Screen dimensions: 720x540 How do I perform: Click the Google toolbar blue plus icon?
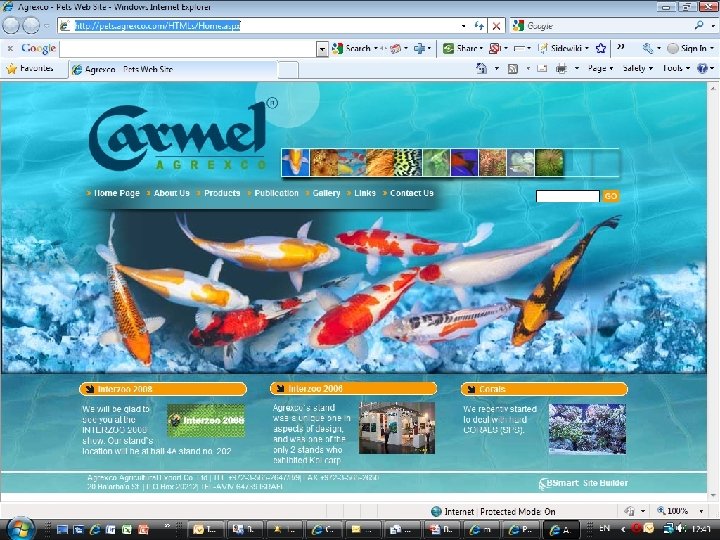point(419,48)
